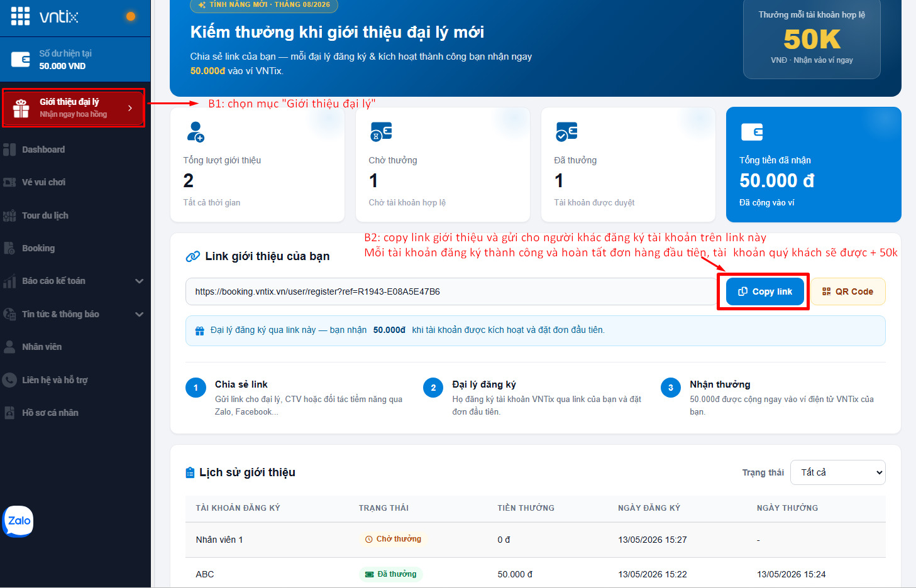Click the Tin tức & thông báo icon
The image size is (916, 588).
(9, 314)
